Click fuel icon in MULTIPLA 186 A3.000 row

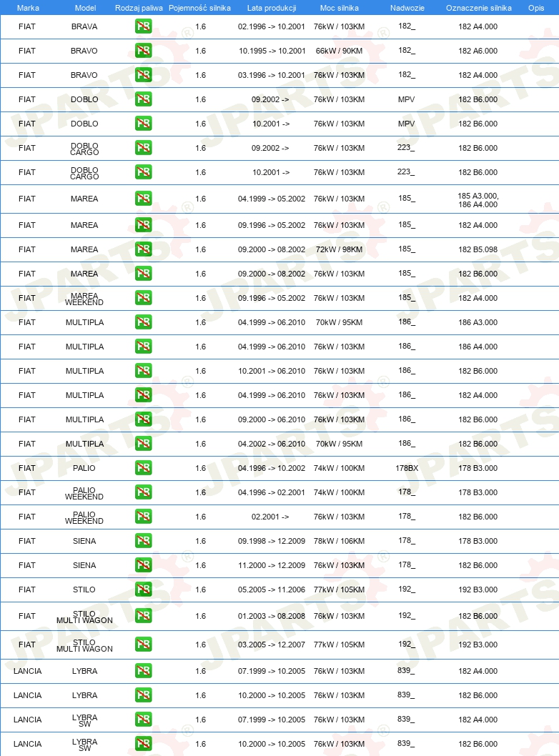click(x=143, y=322)
